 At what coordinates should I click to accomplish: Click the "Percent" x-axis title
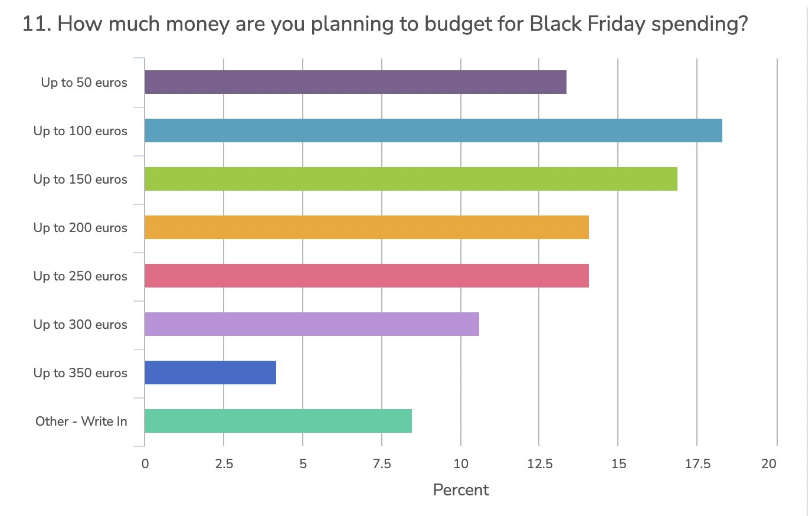coord(461,490)
